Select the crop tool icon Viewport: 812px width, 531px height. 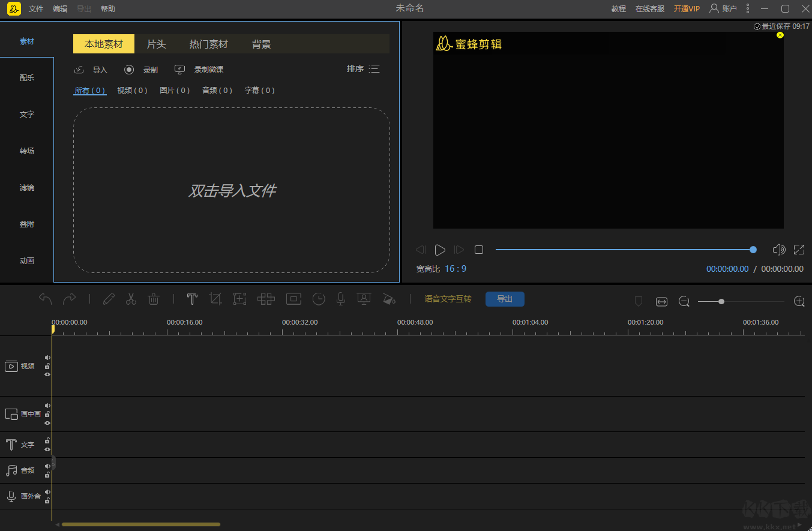(215, 299)
